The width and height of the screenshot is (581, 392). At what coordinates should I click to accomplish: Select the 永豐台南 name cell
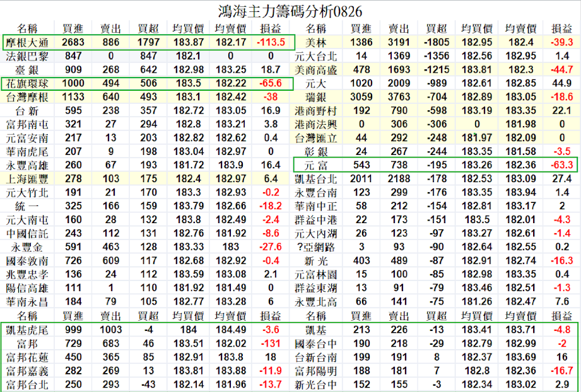(315, 193)
